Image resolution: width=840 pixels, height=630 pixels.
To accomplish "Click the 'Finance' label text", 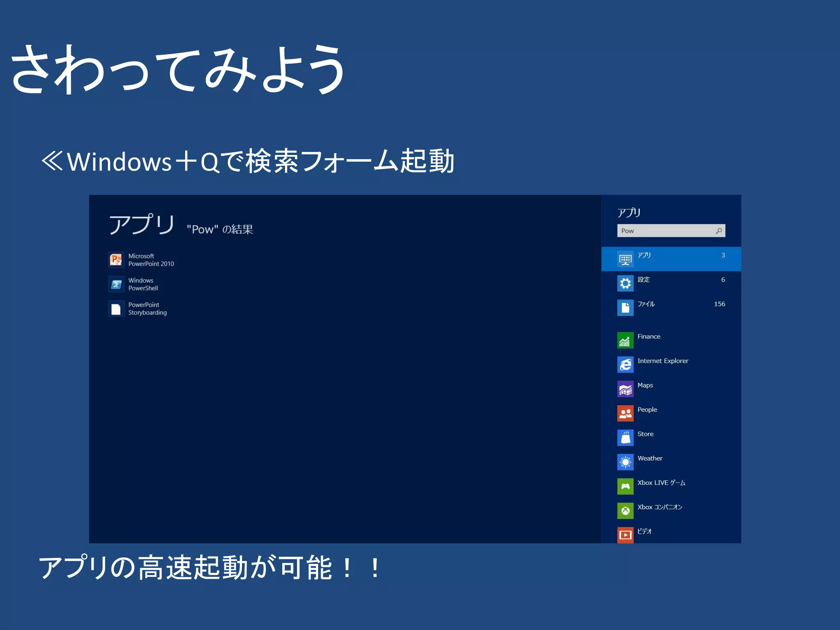I will point(648,336).
